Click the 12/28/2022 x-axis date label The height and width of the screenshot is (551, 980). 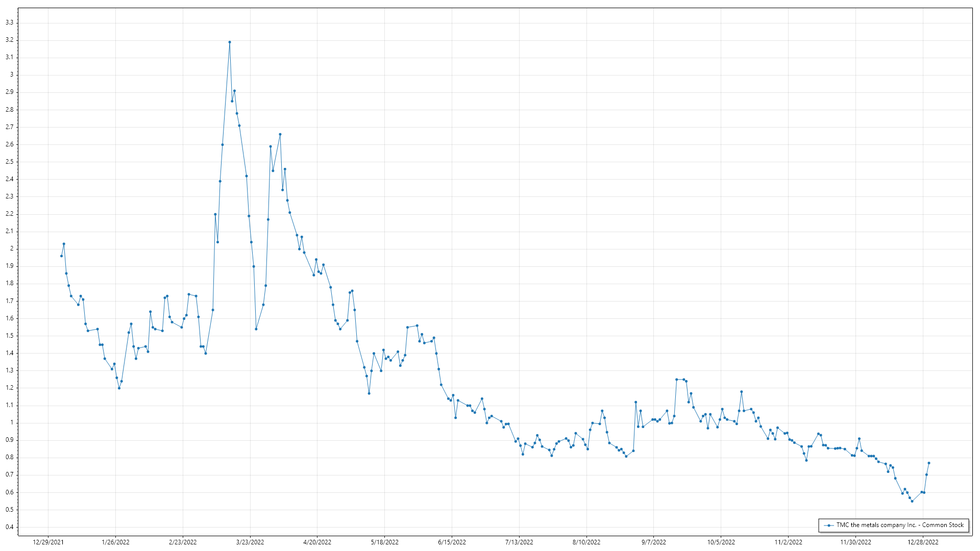[923, 542]
